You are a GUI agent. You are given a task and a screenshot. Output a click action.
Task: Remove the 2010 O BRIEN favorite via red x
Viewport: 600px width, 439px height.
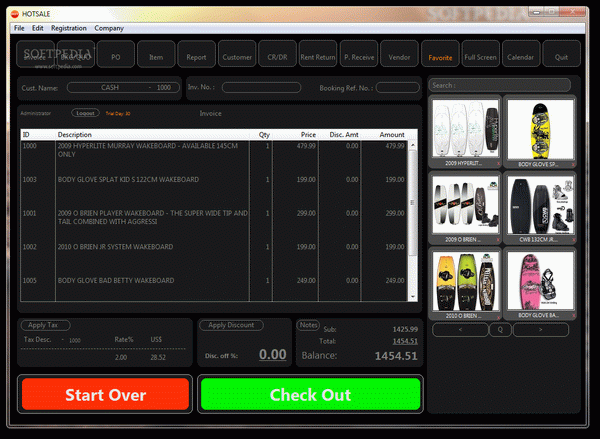(x=498, y=317)
